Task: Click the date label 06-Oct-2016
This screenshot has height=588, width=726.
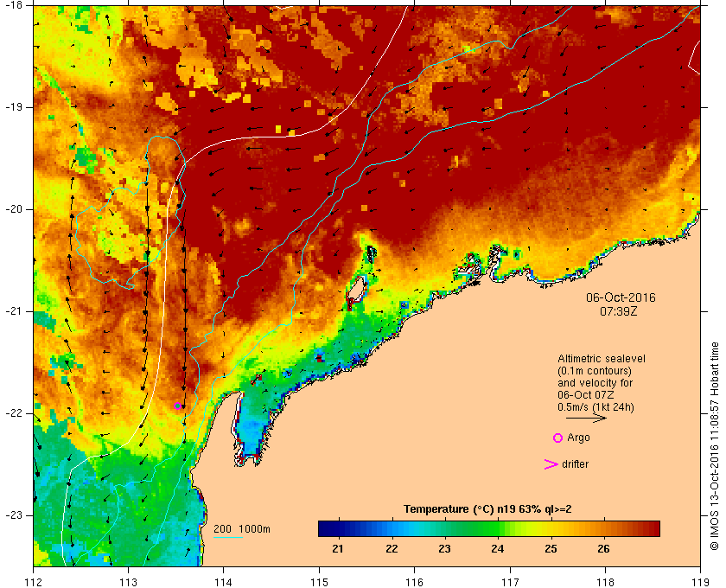Action: pos(621,297)
